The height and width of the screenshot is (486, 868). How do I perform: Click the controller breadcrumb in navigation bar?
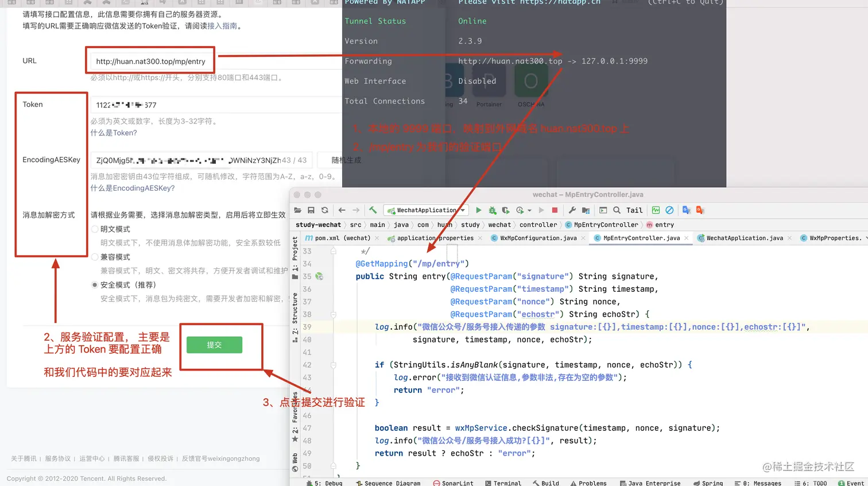pos(538,225)
